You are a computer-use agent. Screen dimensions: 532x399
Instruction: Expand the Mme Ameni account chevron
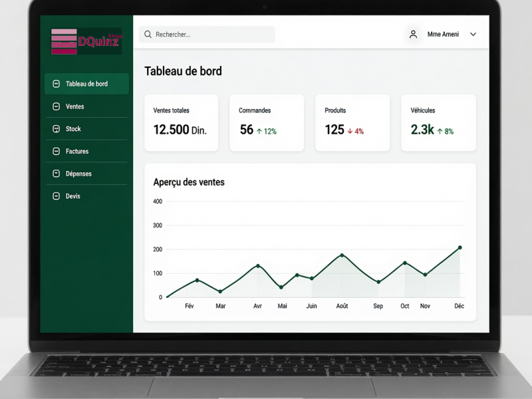point(473,35)
